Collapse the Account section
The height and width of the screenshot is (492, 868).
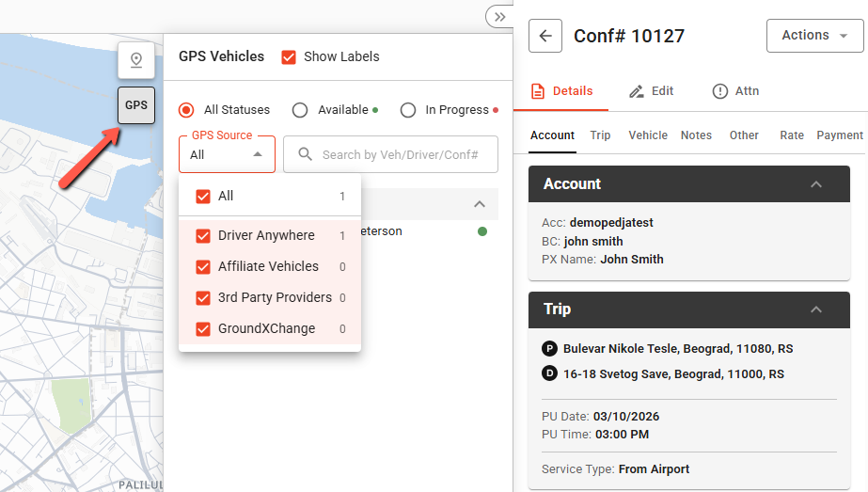816,184
